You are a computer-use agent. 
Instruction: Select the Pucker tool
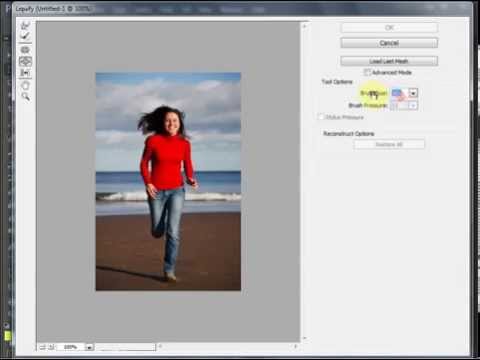click(x=25, y=50)
